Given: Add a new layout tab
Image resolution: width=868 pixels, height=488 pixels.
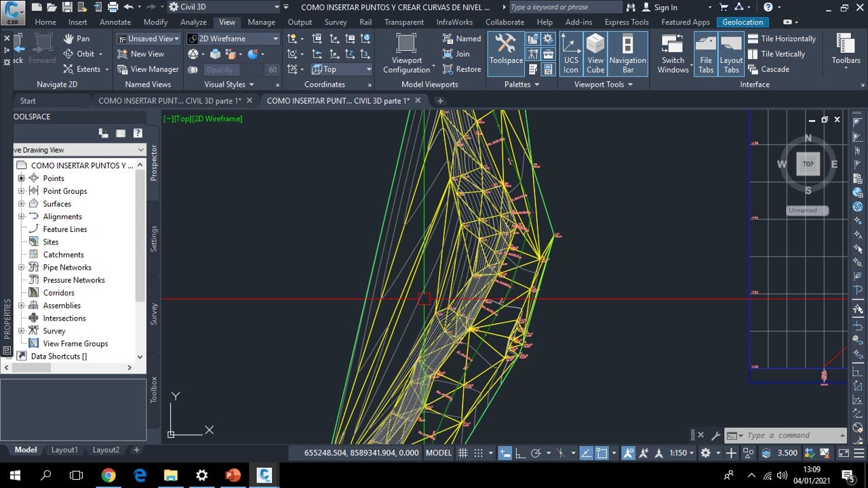Looking at the screenshot, I should tap(136, 449).
